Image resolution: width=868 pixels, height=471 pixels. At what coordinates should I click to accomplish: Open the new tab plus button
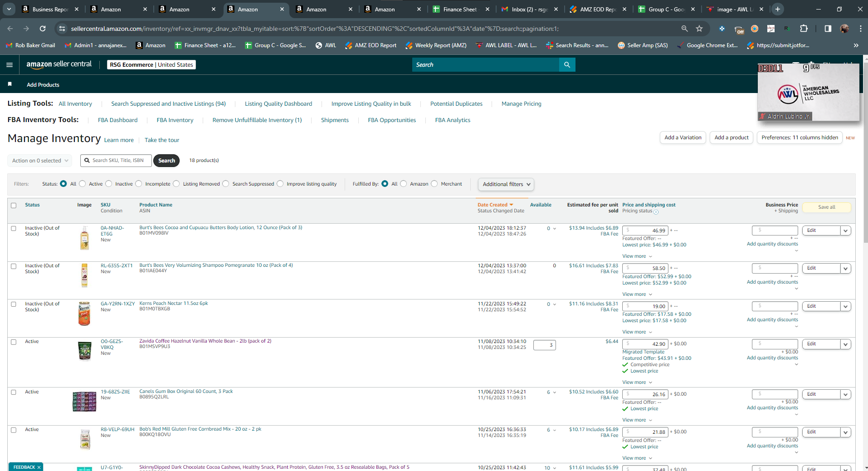click(x=778, y=9)
